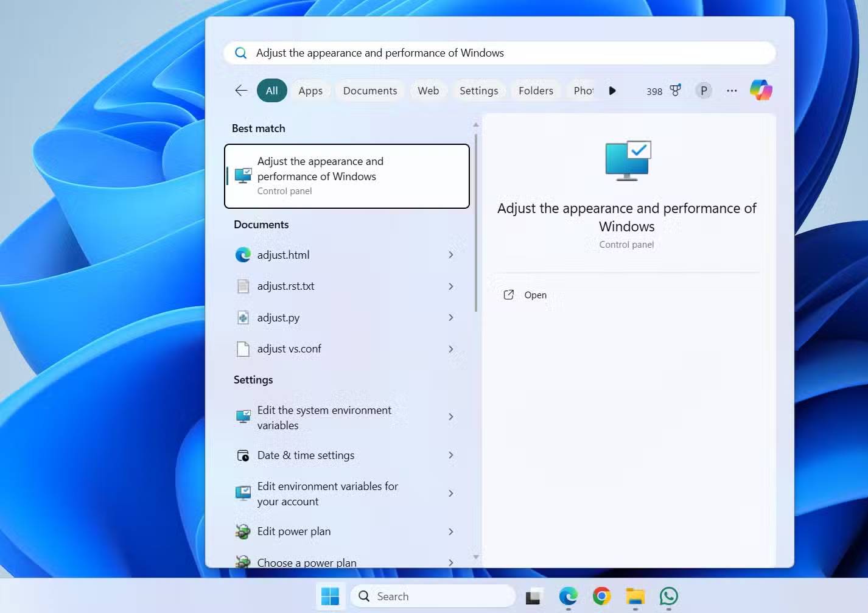This screenshot has height=613, width=868.
Task: Click the P profile account avatar
Action: (x=704, y=91)
